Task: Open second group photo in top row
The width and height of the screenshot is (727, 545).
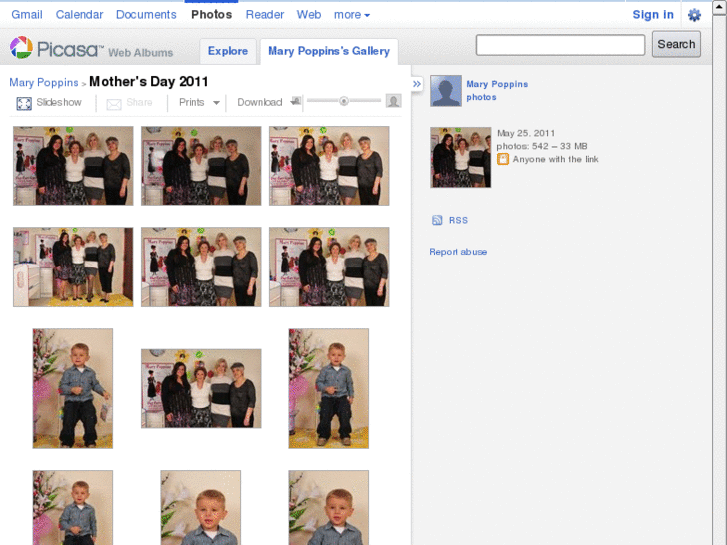Action: pos(201,166)
